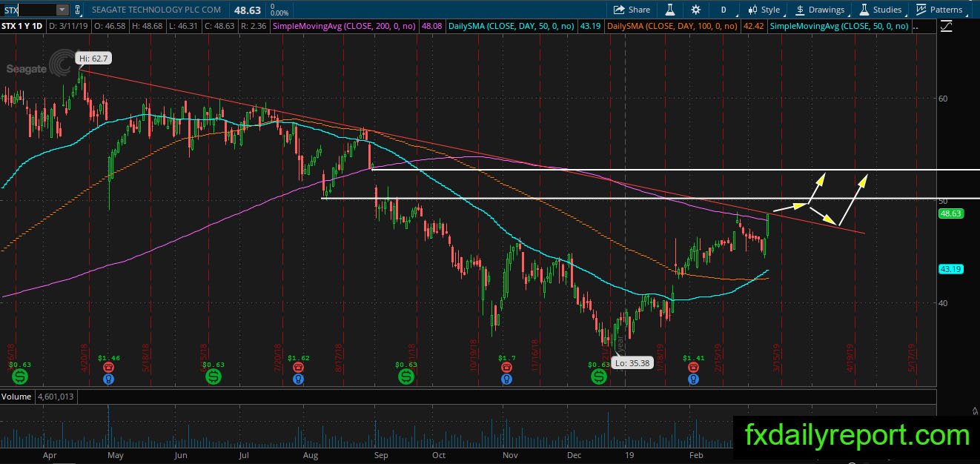Click the Share button
The image size is (980, 464).
click(x=632, y=10)
